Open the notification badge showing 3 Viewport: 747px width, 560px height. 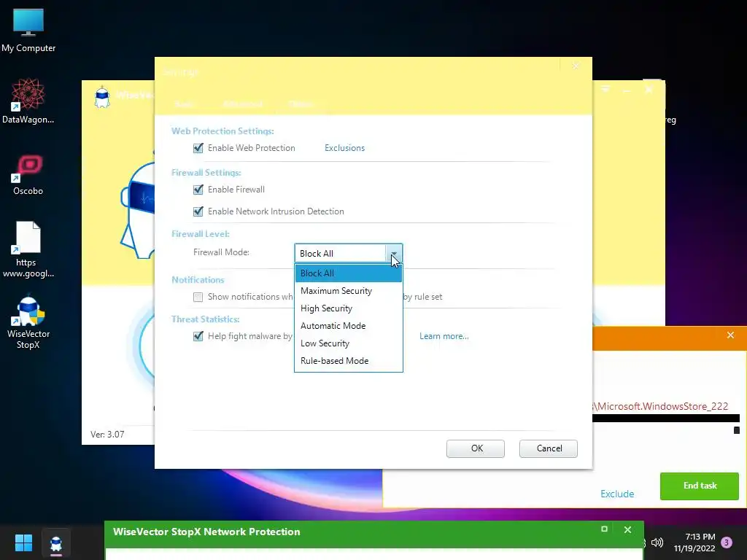click(727, 542)
